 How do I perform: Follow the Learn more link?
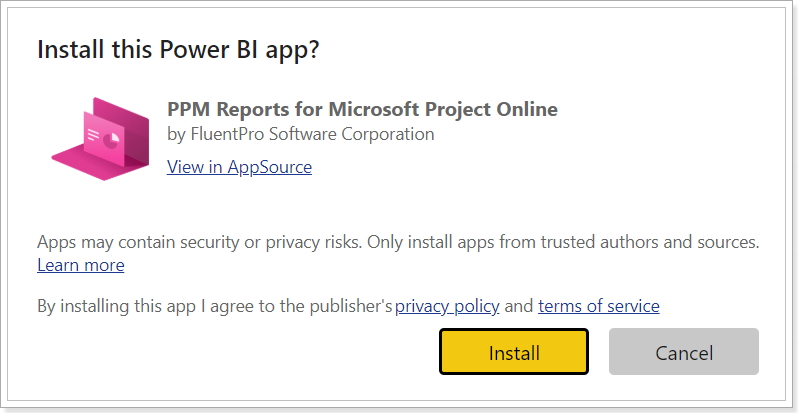pyautogui.click(x=80, y=266)
